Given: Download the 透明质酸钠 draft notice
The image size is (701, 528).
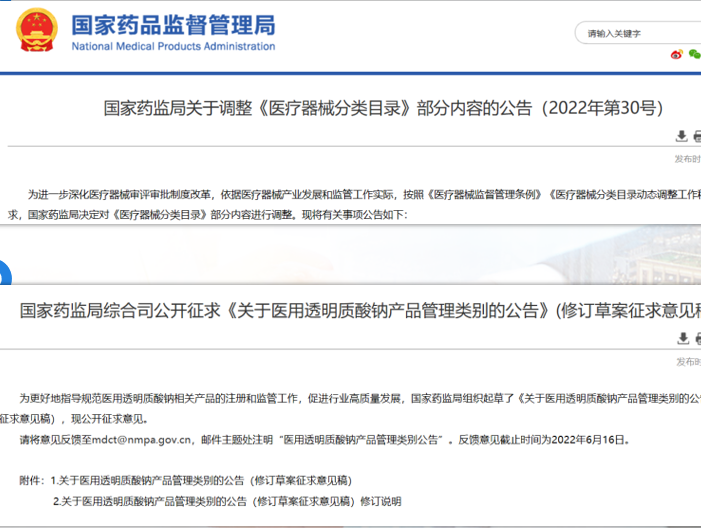Looking at the screenshot, I should (x=681, y=339).
